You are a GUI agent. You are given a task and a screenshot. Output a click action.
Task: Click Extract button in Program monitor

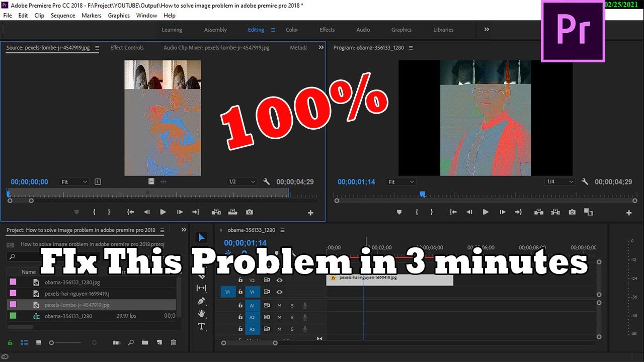point(555,212)
